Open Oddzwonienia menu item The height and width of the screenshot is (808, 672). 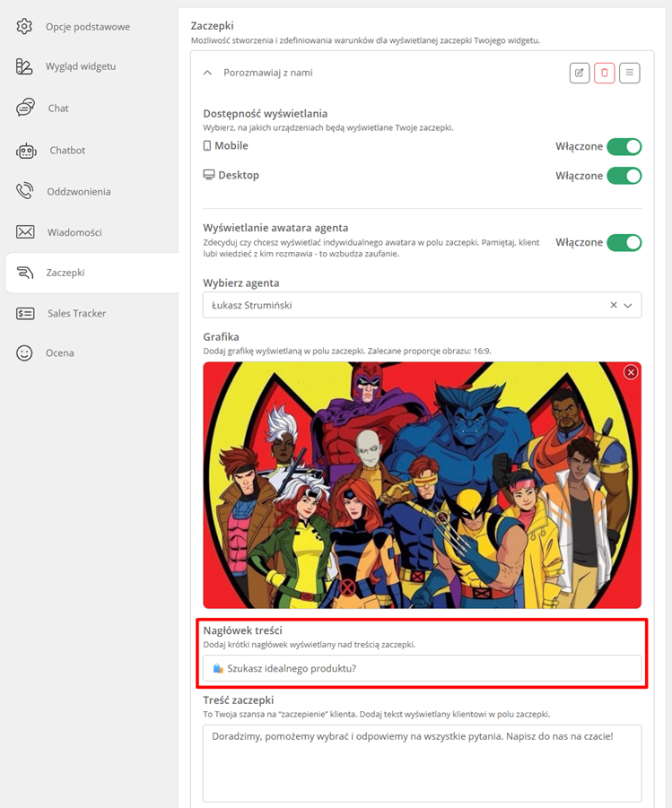point(79,192)
